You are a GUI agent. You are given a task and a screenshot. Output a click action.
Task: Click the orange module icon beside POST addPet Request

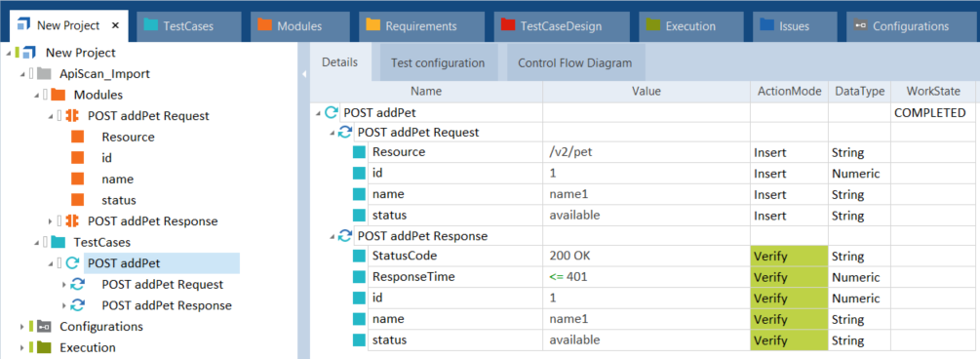72,116
